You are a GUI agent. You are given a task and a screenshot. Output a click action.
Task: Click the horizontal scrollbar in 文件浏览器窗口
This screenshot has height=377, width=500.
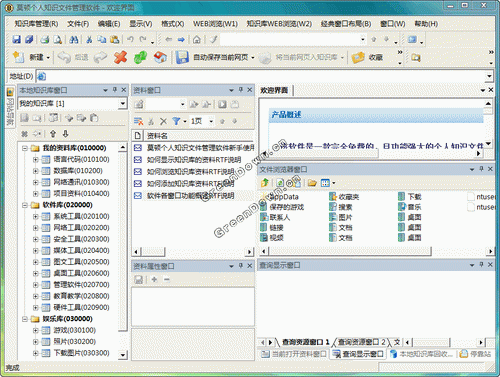pos(350,251)
